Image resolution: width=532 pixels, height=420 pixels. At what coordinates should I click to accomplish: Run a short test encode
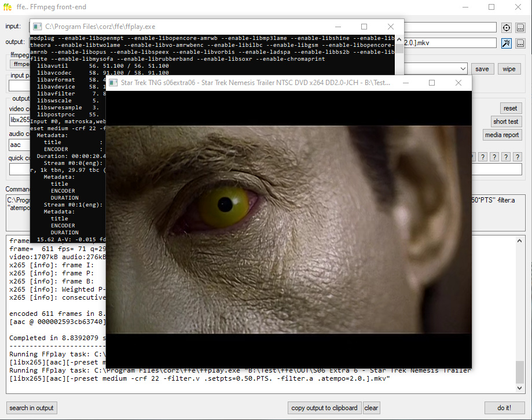click(x=505, y=121)
